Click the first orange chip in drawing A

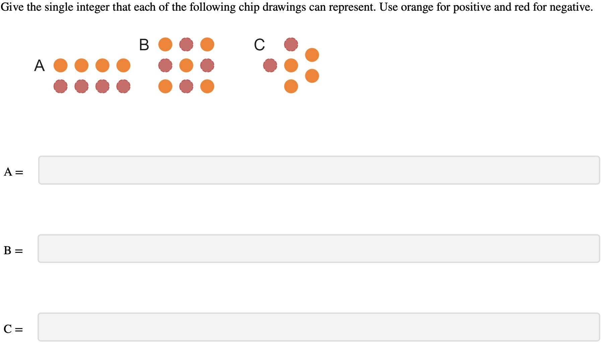[x=60, y=66]
